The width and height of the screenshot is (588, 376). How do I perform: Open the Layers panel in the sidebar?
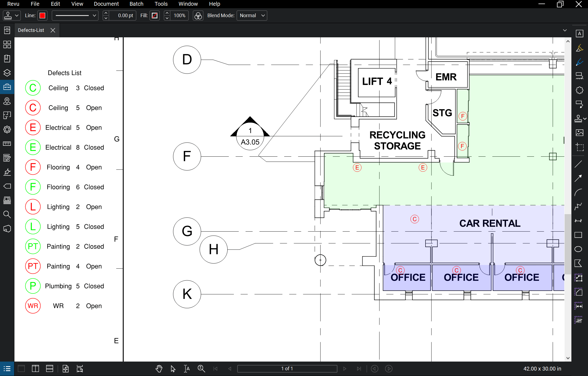(x=7, y=73)
